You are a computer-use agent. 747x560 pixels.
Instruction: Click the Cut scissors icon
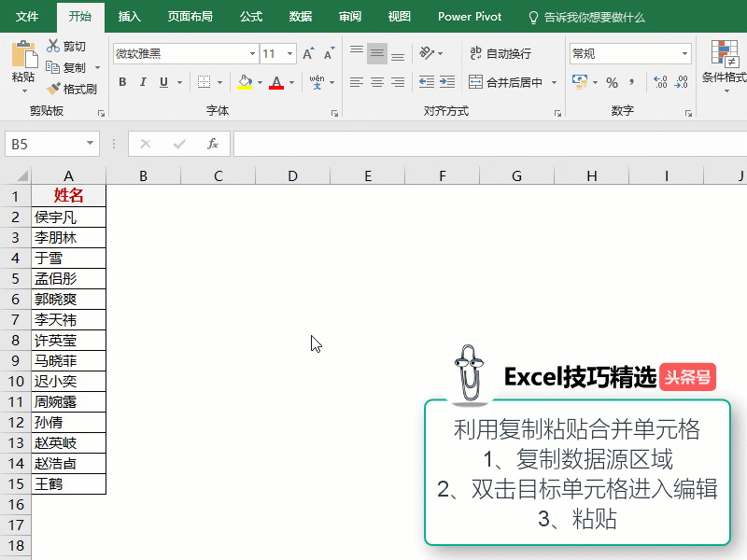(x=52, y=46)
